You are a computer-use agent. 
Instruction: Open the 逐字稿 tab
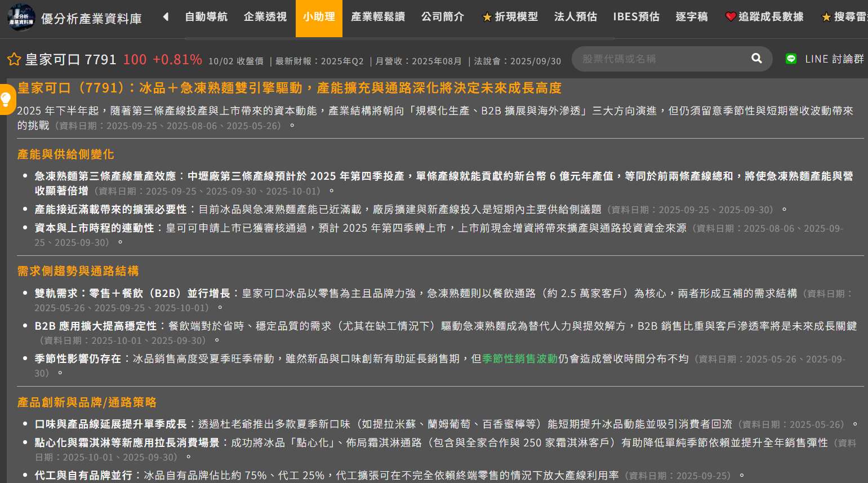tap(691, 17)
